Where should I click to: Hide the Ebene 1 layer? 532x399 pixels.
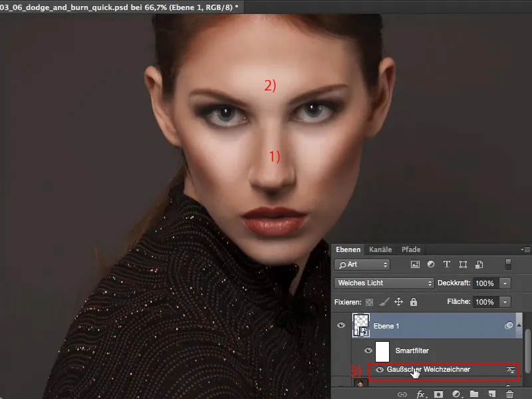pos(341,325)
